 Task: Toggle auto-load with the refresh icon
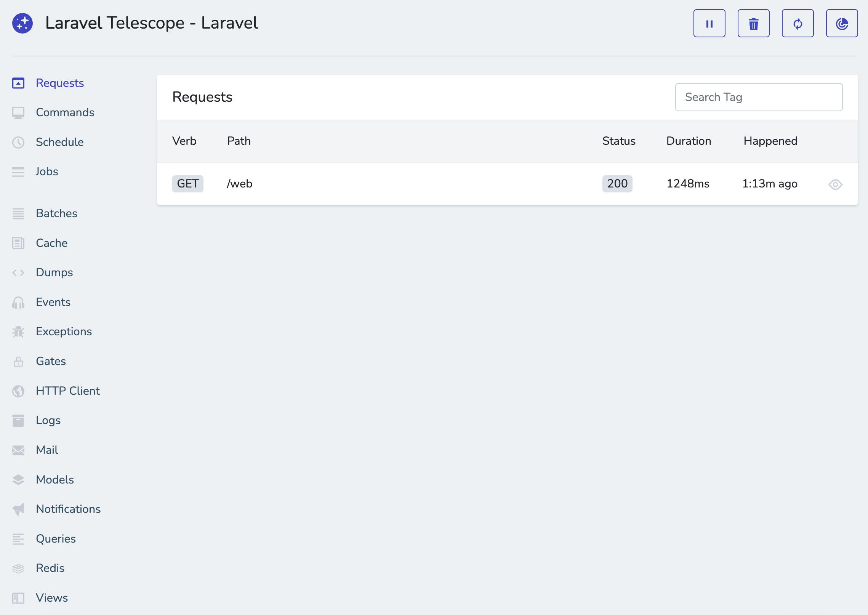[798, 23]
